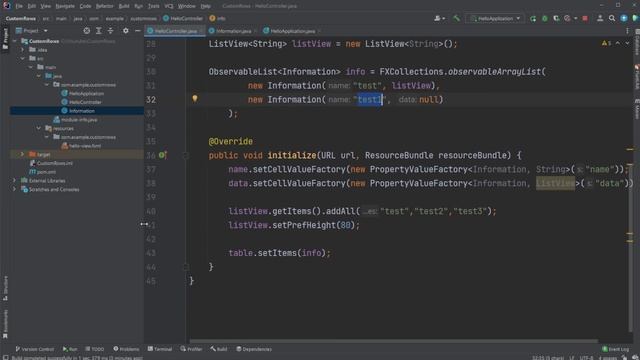Click the Run with Coverage icon
Screen dimensions: 640x360
click(x=556, y=18)
